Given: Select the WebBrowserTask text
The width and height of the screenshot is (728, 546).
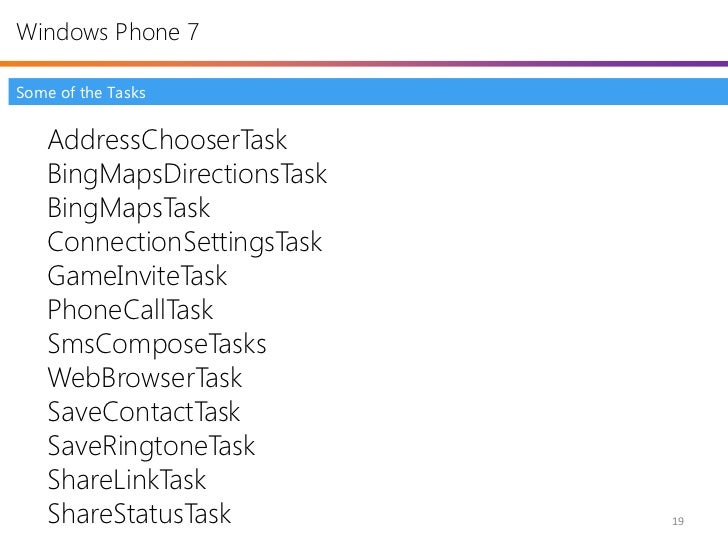Looking at the screenshot, I should point(145,377).
